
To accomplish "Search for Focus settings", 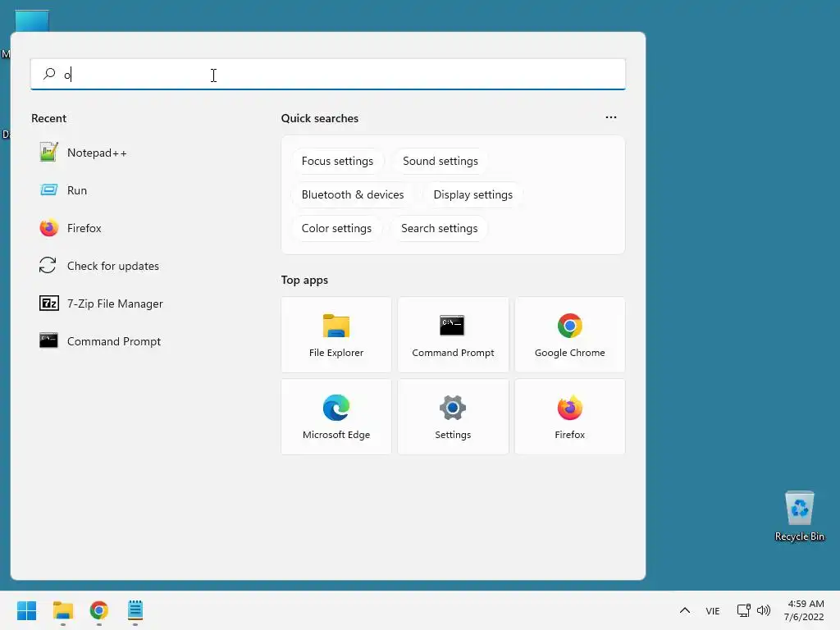I will (337, 162).
